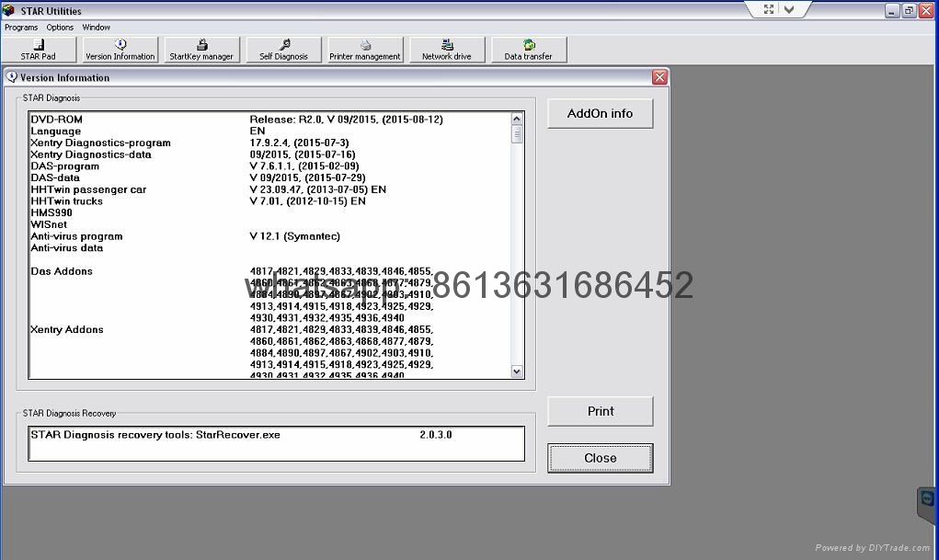Open the Programs menu
Screen dimensions: 939x560
(x=21, y=28)
